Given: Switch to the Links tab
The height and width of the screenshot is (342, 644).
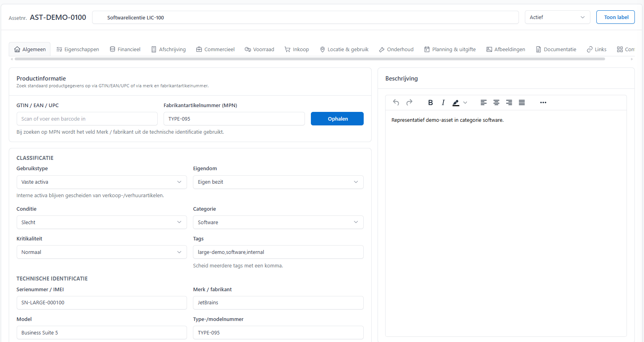Looking at the screenshot, I should pyautogui.click(x=597, y=49).
